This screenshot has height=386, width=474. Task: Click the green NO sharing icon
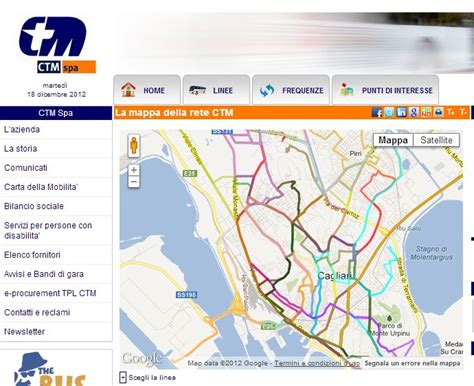coord(426,112)
